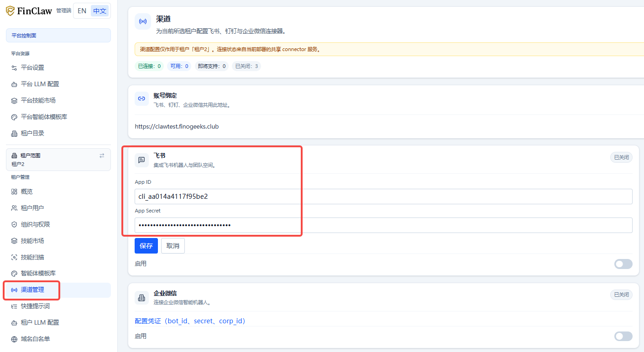The image size is (644, 352).
Task: Click the 平台设置 sliders icon
Action: tap(14, 67)
